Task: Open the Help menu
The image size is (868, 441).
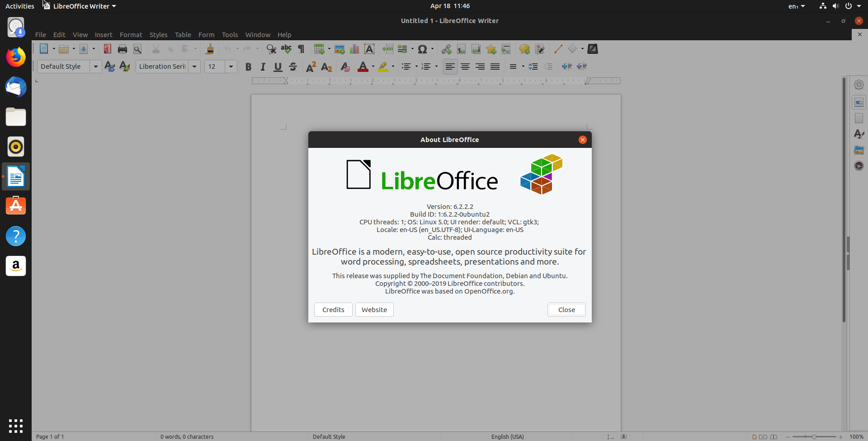Action: click(x=284, y=34)
